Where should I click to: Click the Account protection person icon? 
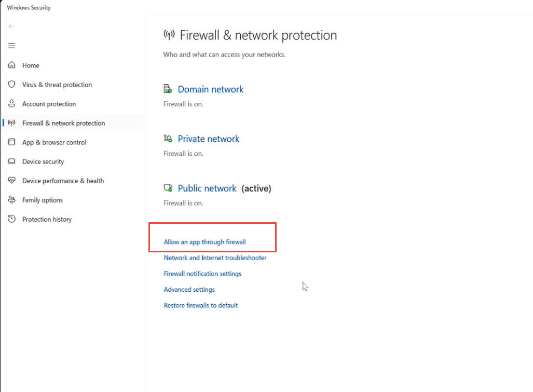[x=11, y=104]
